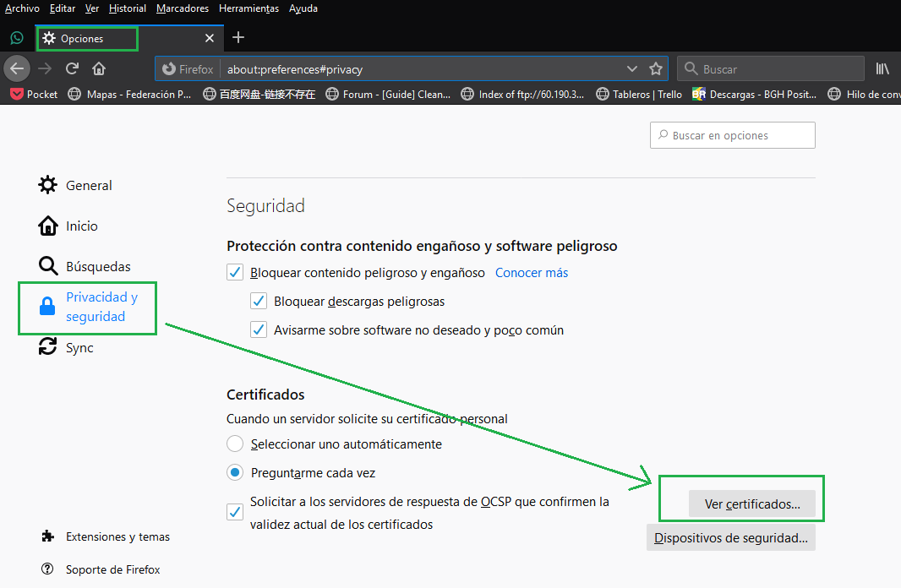
Task: Open the General settings category
Action: (x=88, y=186)
